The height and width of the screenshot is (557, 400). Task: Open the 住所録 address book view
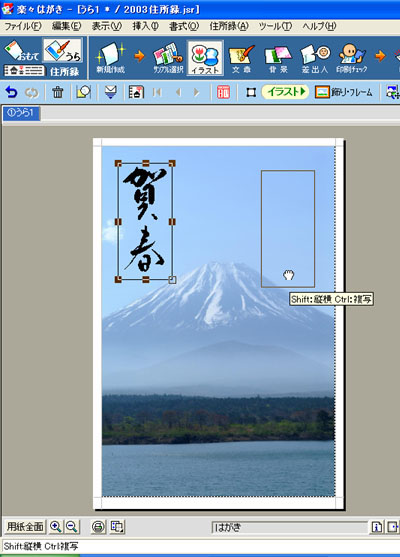[x=43, y=71]
